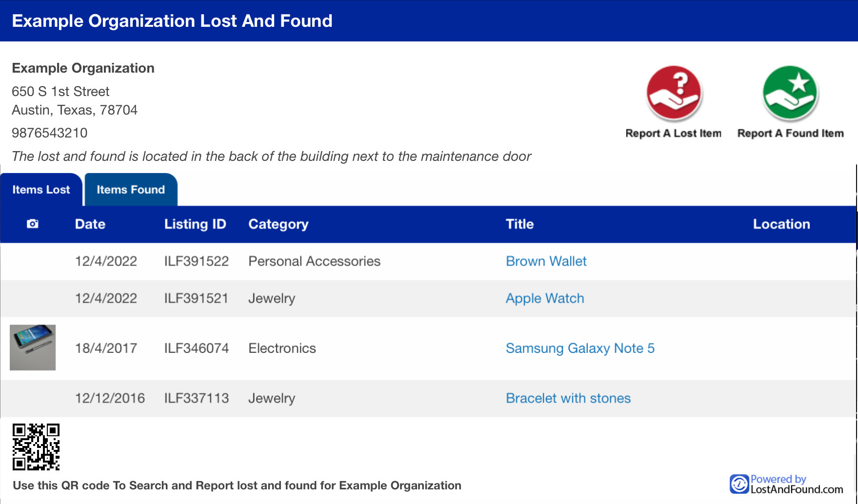
Task: Sort by the Date column header
Action: click(x=90, y=224)
